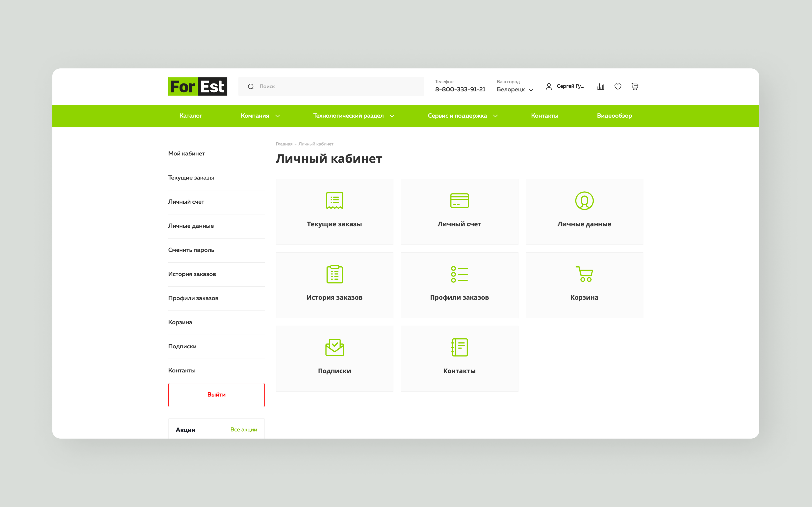Image resolution: width=812 pixels, height=507 pixels.
Task: Click the Личный счет card icon
Action: 459,200
